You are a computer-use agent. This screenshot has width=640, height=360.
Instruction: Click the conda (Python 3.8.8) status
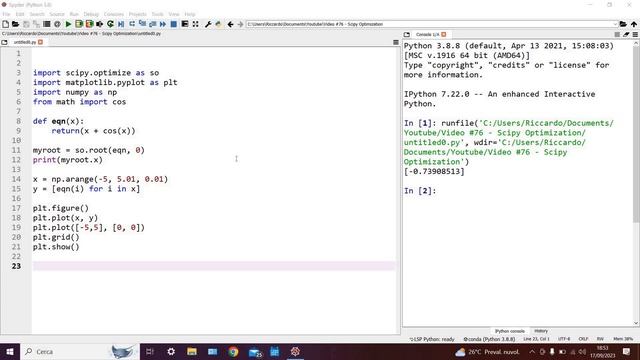[x=489, y=339]
